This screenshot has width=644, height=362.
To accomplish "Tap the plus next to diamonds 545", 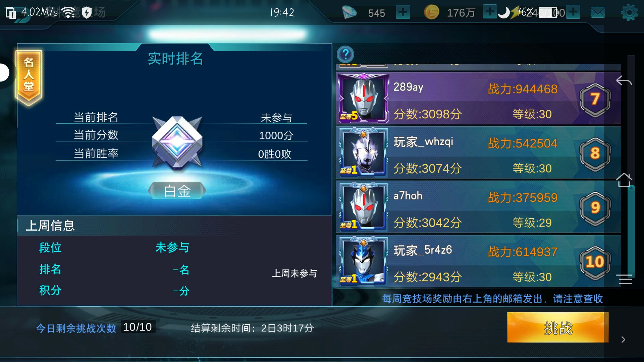I will pyautogui.click(x=403, y=12).
